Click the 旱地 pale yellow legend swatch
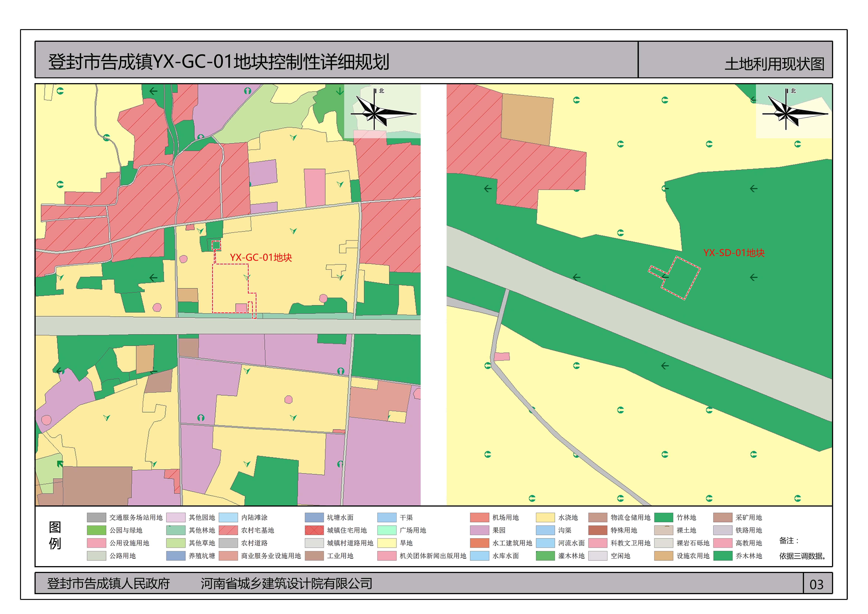This screenshot has height=614, width=868. pos(387,543)
